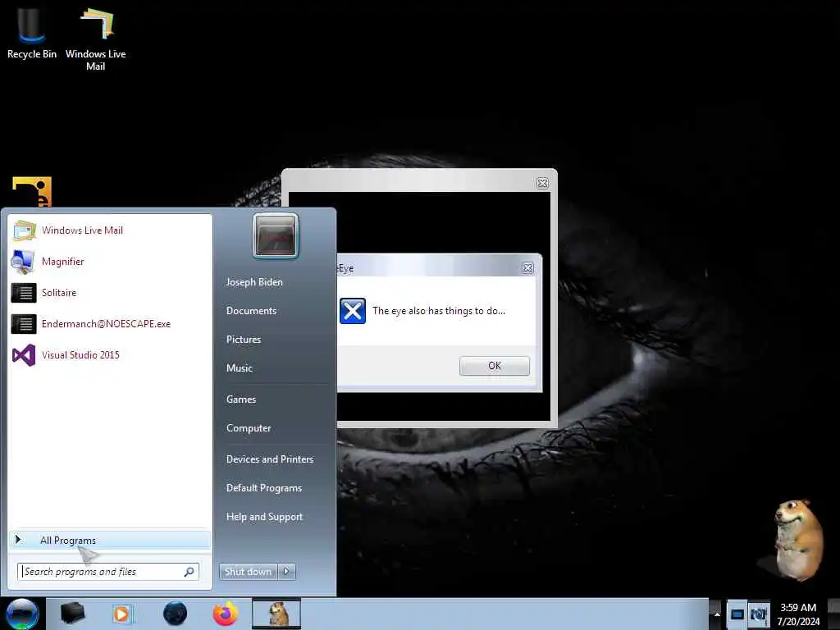Open the Recycle Bin desktop icon
The image size is (840, 630).
(32, 31)
